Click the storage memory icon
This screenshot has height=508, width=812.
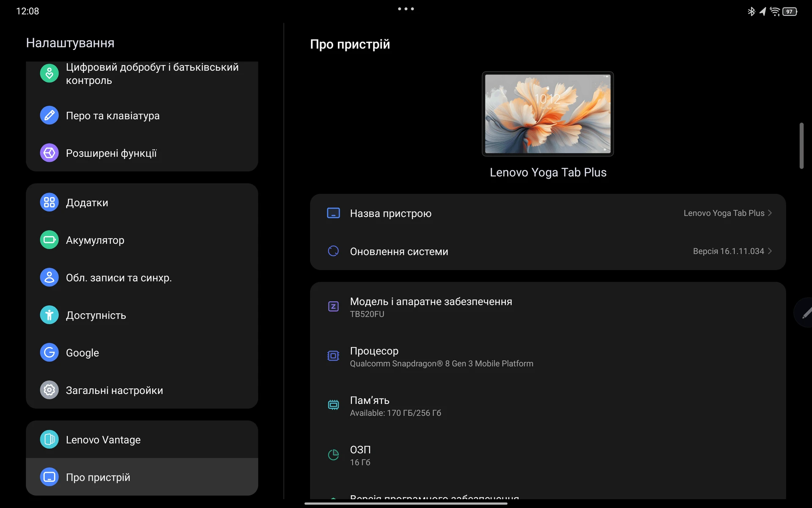coord(333,405)
